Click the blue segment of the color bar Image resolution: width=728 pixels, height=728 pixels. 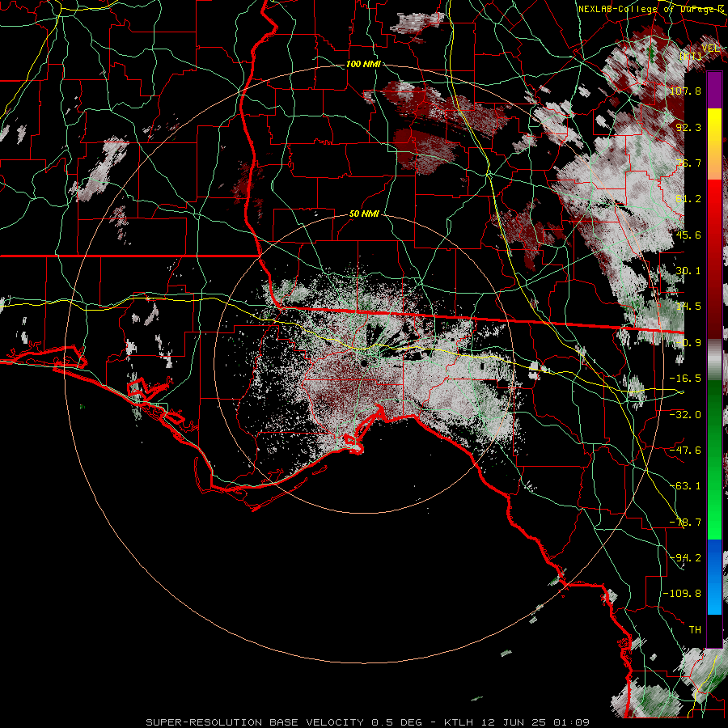coord(714,576)
